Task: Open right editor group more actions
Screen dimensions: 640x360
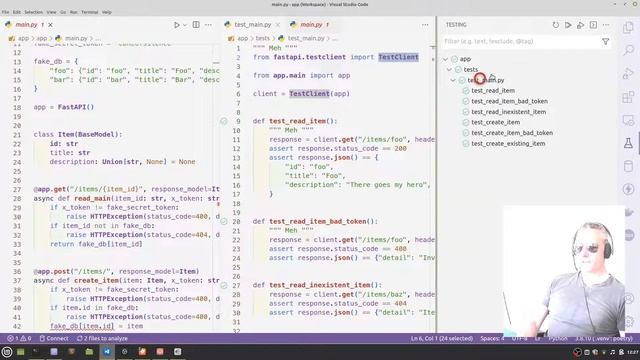Action: [x=425, y=25]
